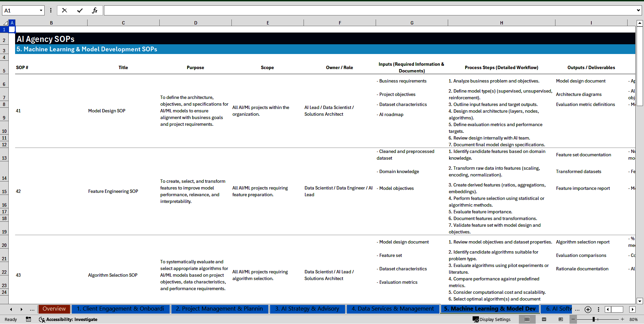This screenshot has height=324, width=644.
Task: Click the previous sheet navigation arrow
Action: click(11, 309)
